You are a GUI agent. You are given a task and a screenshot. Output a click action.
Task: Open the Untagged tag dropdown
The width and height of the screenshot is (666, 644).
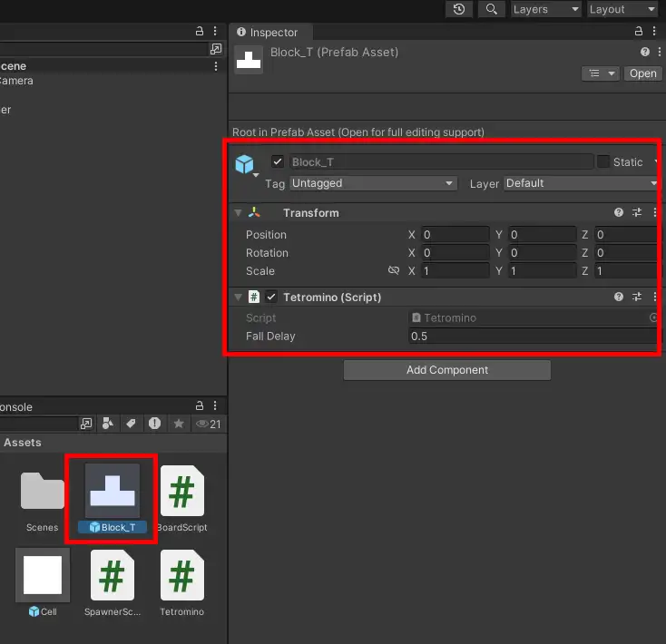coord(373,183)
